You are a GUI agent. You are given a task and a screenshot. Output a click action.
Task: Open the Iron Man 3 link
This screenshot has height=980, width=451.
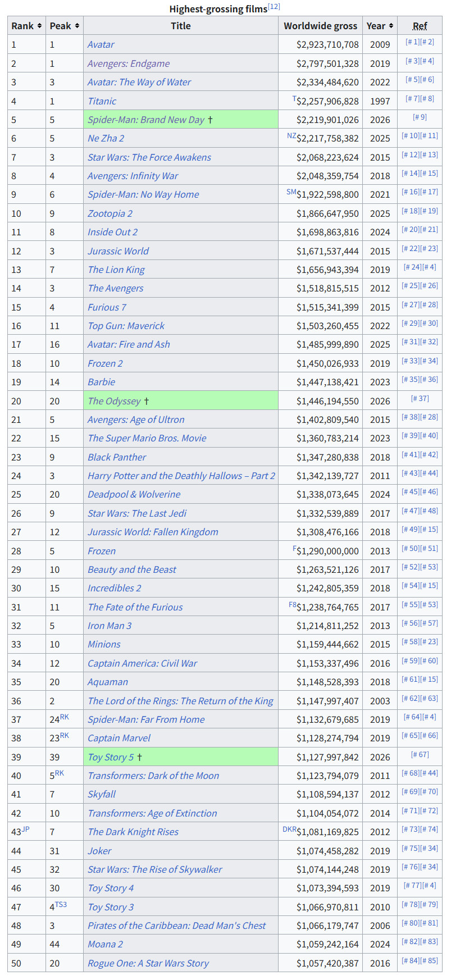pyautogui.click(x=110, y=626)
